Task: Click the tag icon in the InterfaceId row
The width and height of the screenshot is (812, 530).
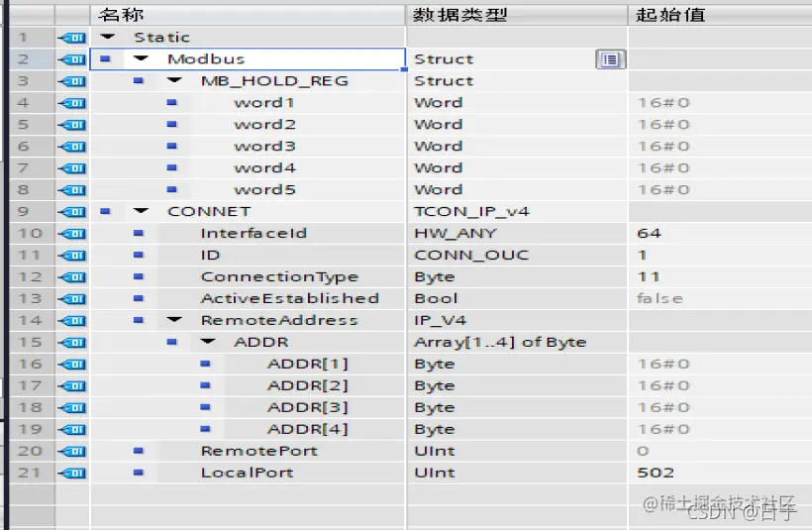Action: click(x=72, y=234)
